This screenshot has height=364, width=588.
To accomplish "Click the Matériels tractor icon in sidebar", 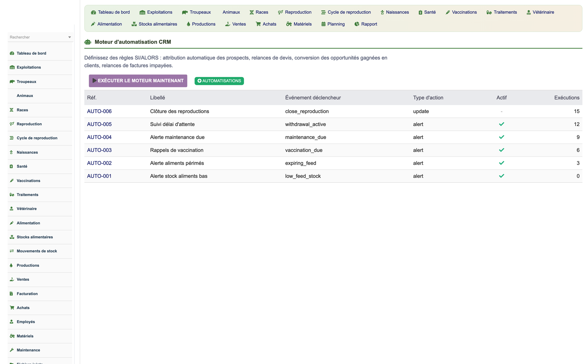I will coord(12,336).
